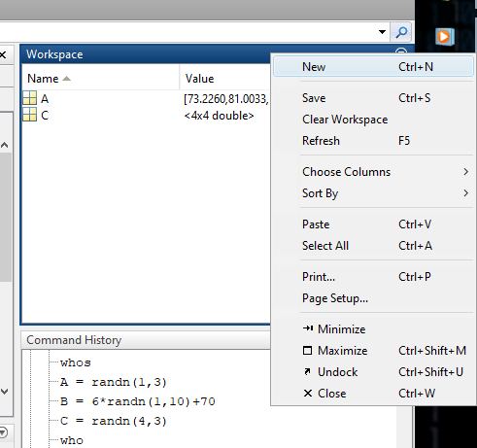The width and height of the screenshot is (477, 448).
Task: Select variable C's matrix icon
Action: pos(30,115)
